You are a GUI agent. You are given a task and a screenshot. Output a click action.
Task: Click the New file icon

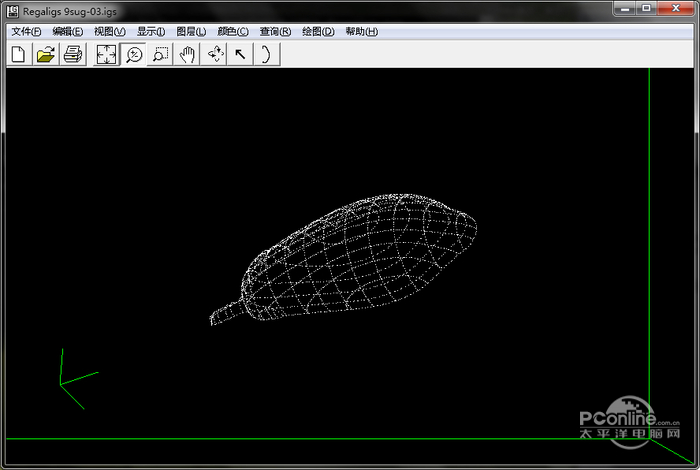click(x=18, y=54)
